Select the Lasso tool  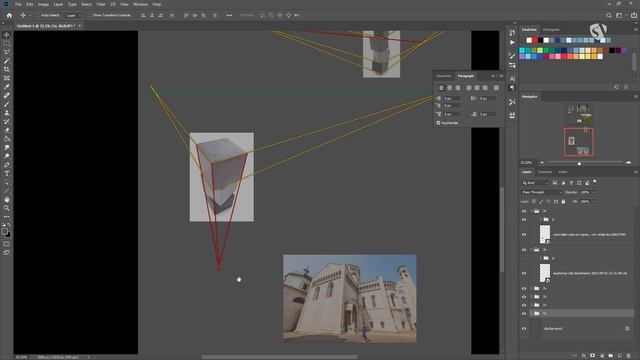(x=7, y=52)
